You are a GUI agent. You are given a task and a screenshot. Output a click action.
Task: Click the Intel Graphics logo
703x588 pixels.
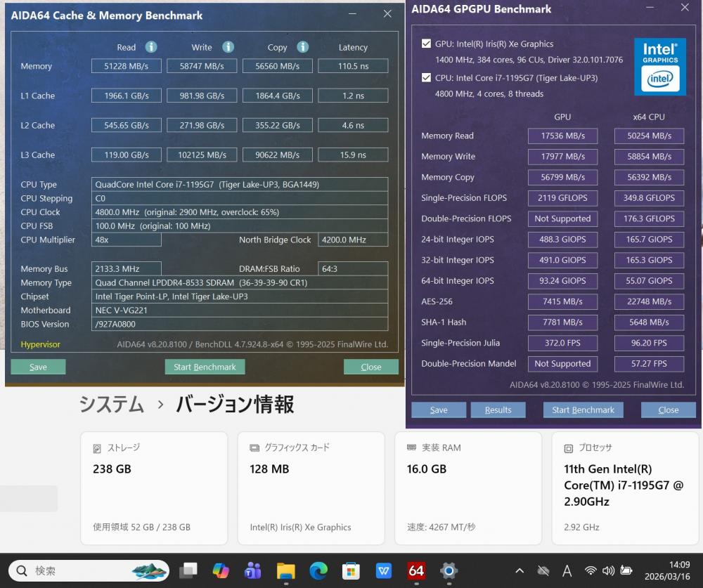tap(659, 67)
